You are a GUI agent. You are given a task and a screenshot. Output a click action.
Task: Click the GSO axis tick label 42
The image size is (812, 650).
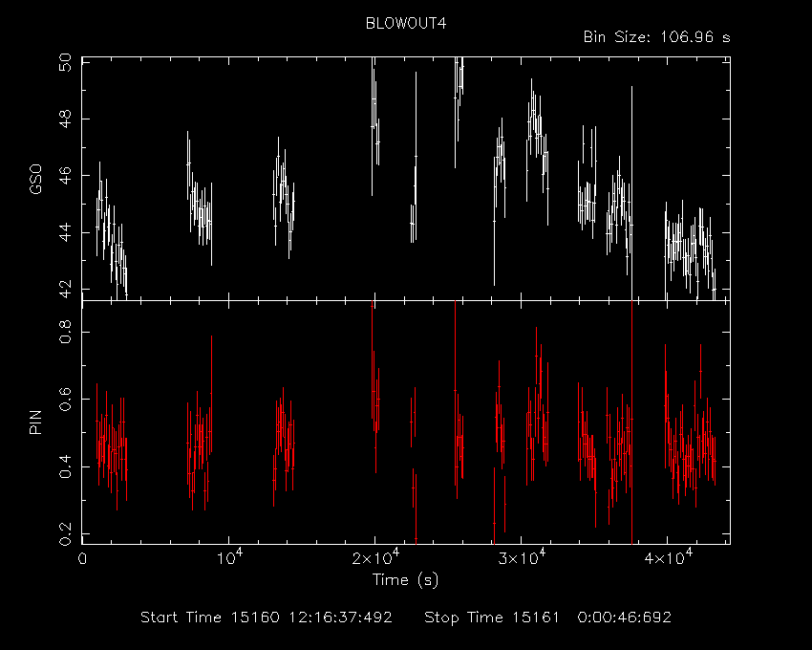pyautogui.click(x=66, y=290)
